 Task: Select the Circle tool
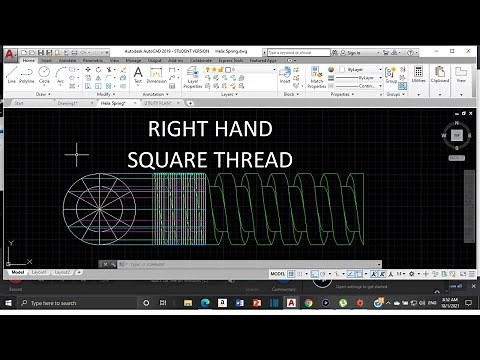pyautogui.click(x=44, y=75)
